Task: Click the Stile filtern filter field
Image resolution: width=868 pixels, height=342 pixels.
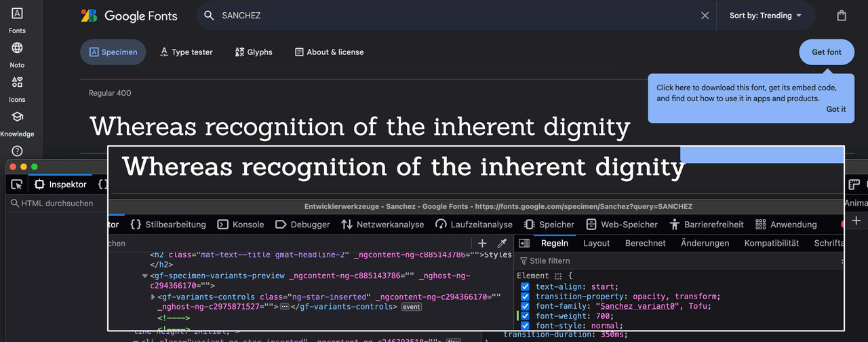Action: (x=678, y=261)
